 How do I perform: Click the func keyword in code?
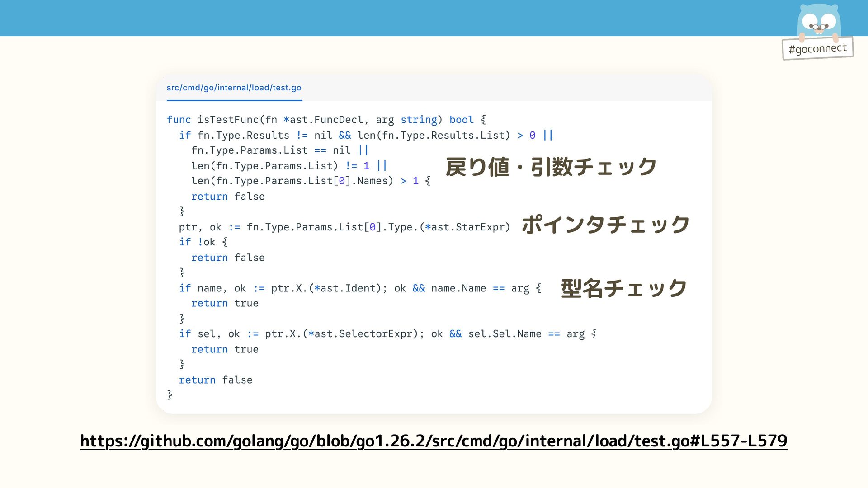179,120
